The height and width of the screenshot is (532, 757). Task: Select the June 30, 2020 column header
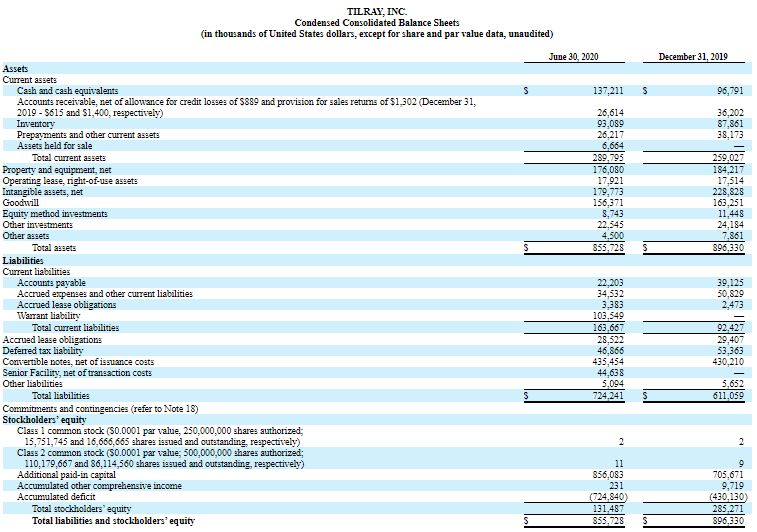[x=573, y=57]
